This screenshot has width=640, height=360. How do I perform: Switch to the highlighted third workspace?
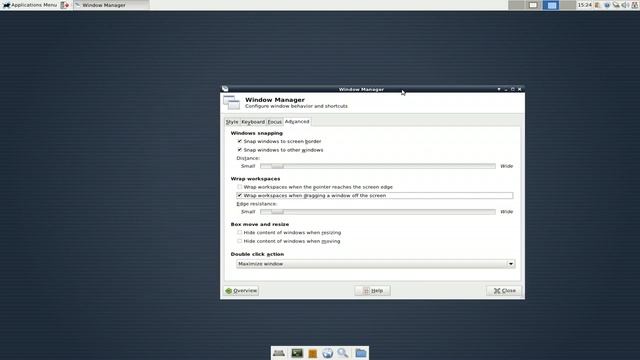pos(551,5)
